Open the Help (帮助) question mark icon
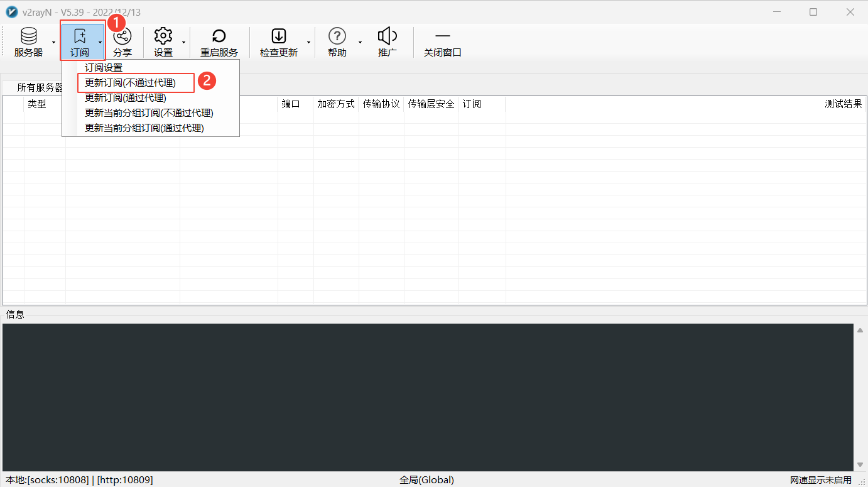This screenshot has width=868, height=487. (x=337, y=37)
